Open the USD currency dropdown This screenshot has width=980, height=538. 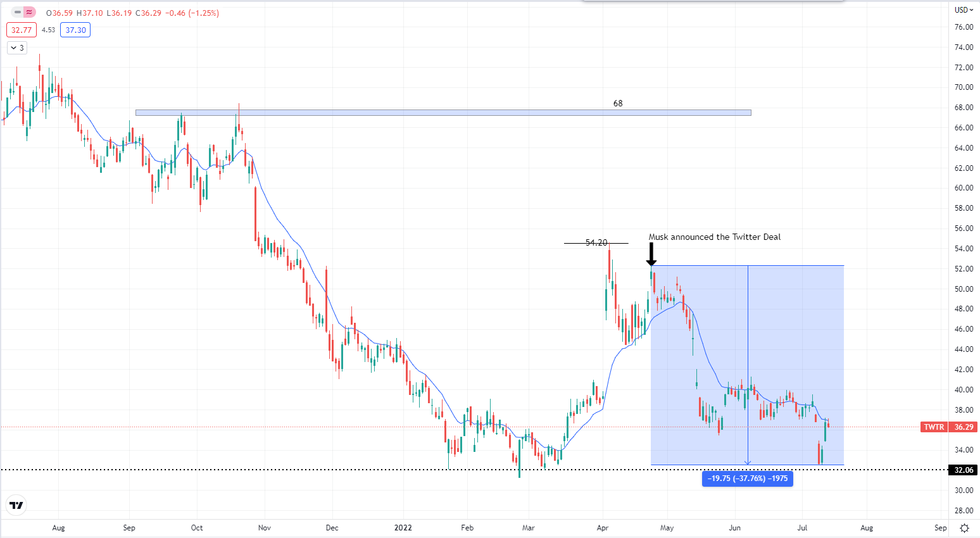[964, 9]
